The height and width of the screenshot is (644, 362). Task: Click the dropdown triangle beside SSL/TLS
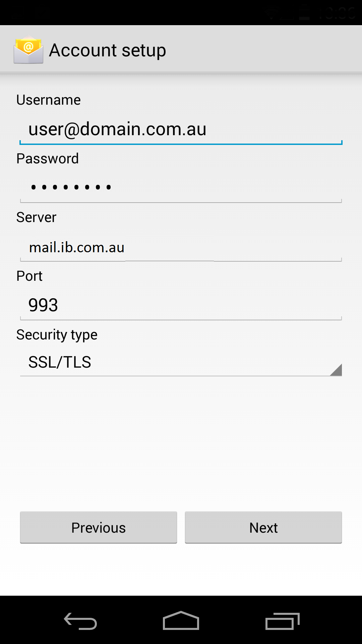coord(336,370)
